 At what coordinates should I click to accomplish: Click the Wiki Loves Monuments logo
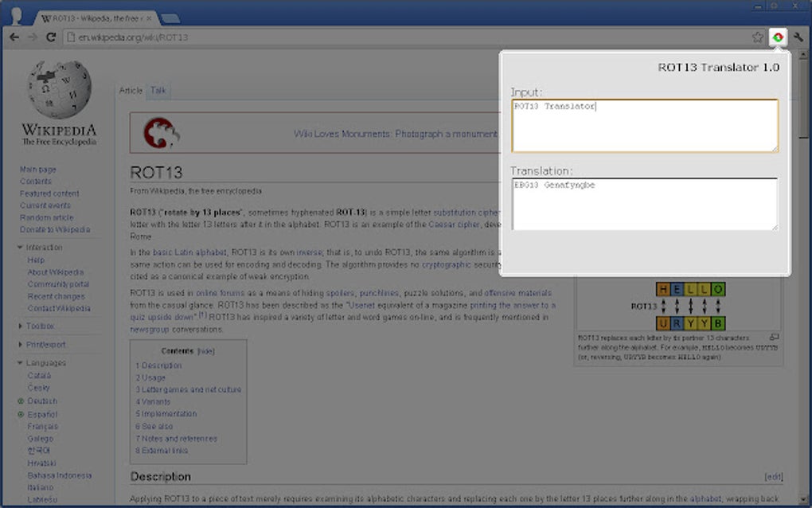(159, 133)
